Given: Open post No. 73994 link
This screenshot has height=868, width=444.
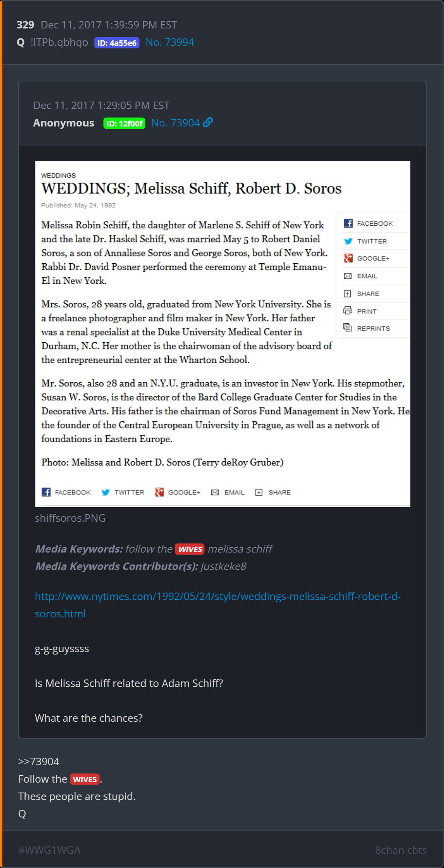Looking at the screenshot, I should click(170, 42).
